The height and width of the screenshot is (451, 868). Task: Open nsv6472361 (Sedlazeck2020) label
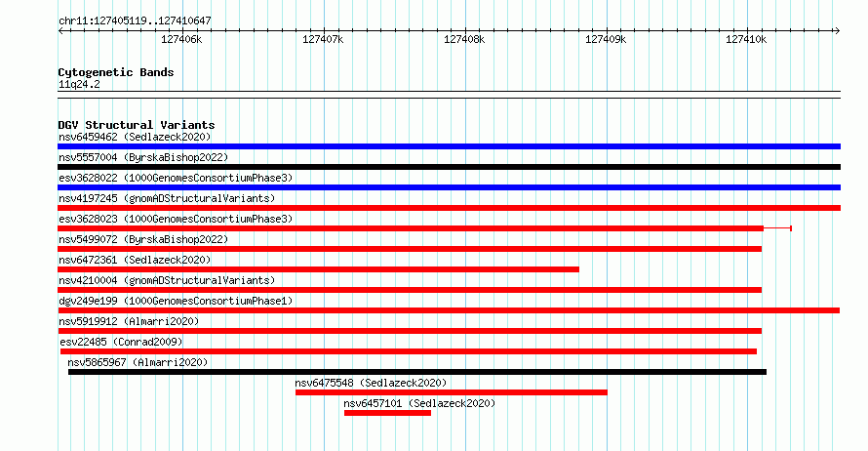point(135,260)
